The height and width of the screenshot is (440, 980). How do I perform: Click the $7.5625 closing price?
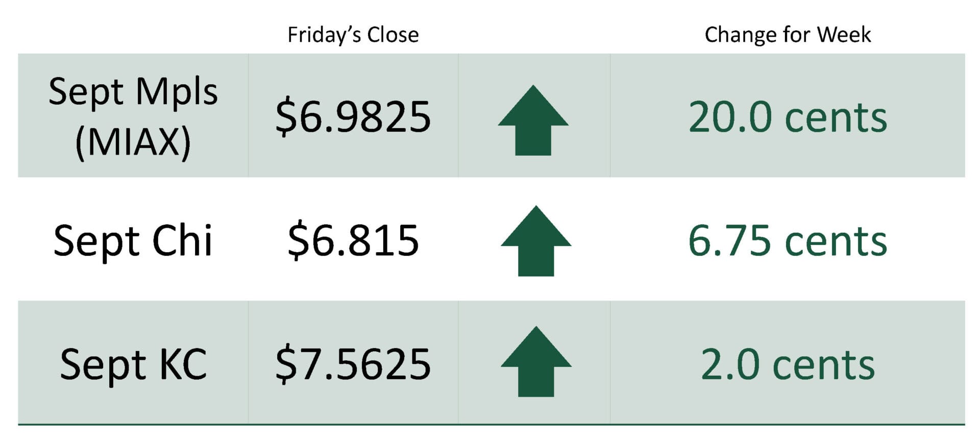tap(353, 364)
